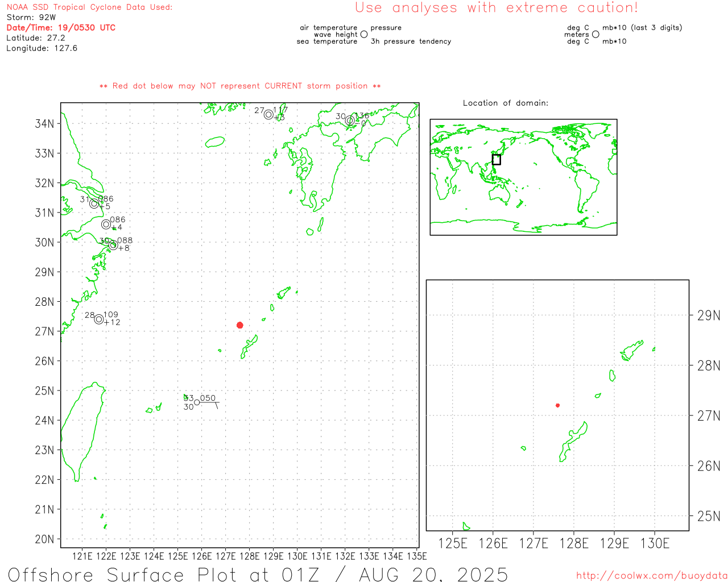Click 'Location of domain:' label

506,103
